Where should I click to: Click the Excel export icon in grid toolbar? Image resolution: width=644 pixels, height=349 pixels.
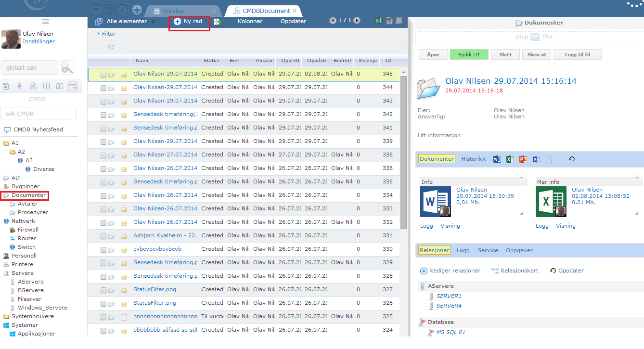[x=379, y=21]
